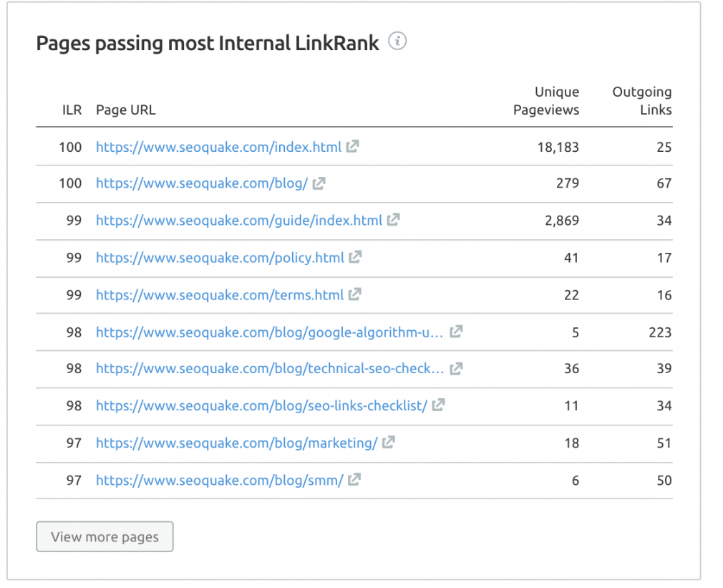Open external link icon for terms.html
723x588 pixels.
tap(354, 294)
